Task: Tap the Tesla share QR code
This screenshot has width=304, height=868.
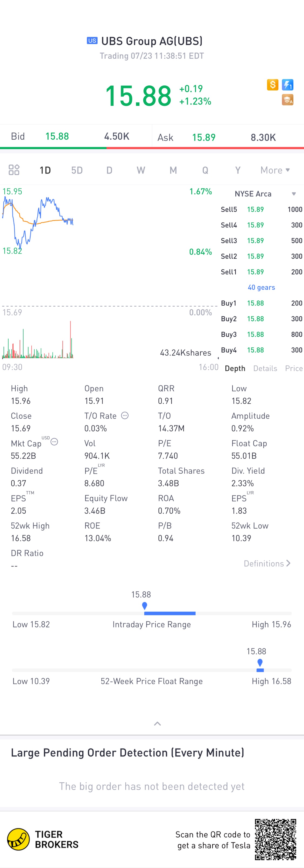Action: click(275, 839)
